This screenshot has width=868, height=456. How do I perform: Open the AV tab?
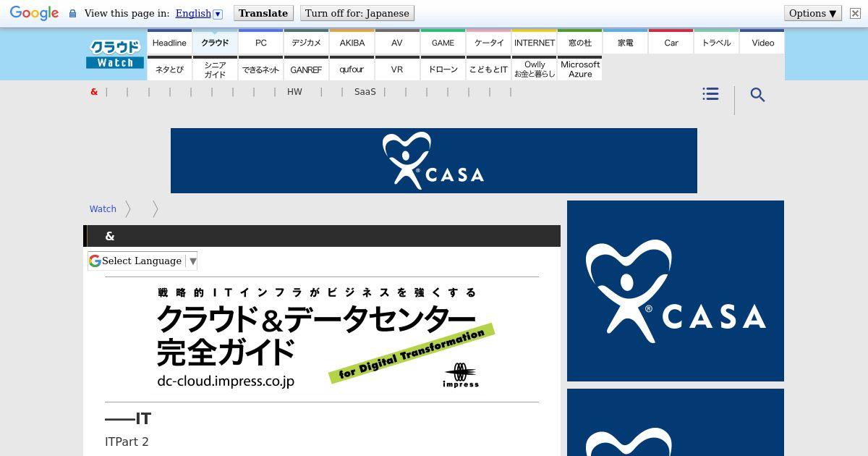[397, 43]
